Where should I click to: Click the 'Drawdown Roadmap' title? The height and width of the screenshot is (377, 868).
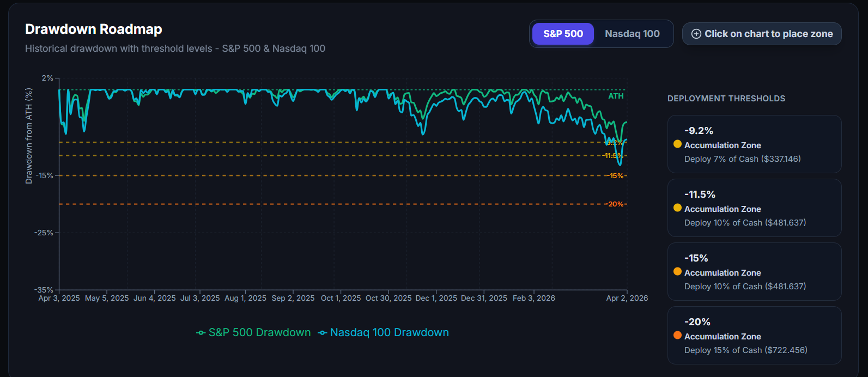click(x=94, y=29)
